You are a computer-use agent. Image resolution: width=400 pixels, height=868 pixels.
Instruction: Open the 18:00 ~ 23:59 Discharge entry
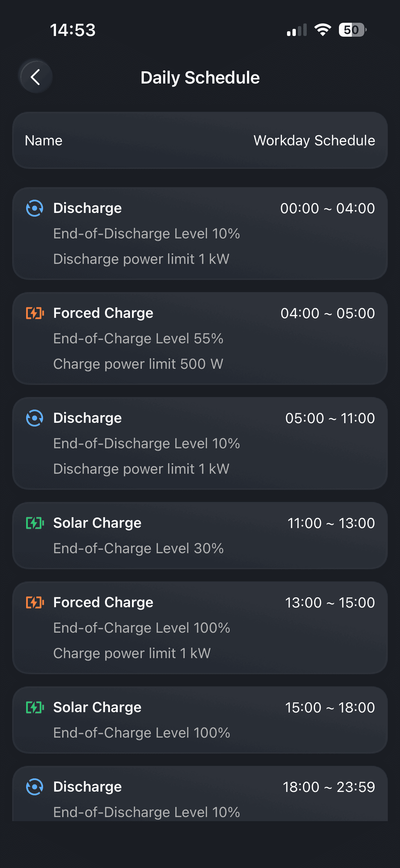pyautogui.click(x=200, y=795)
